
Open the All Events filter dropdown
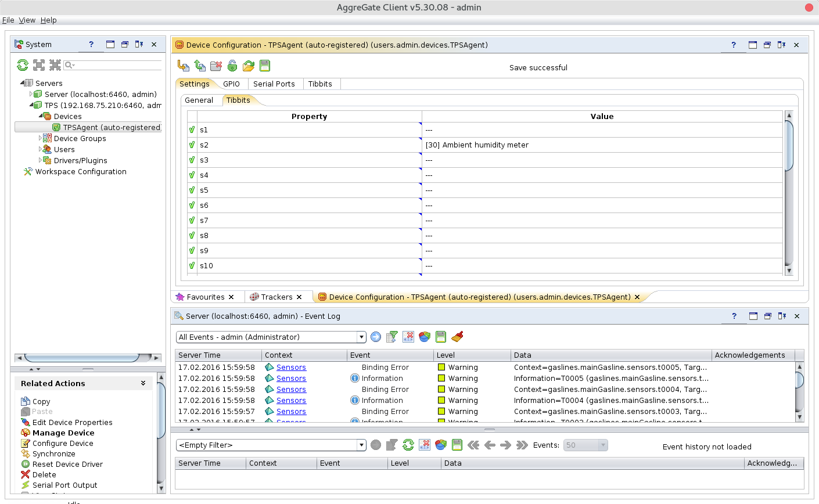coord(361,337)
